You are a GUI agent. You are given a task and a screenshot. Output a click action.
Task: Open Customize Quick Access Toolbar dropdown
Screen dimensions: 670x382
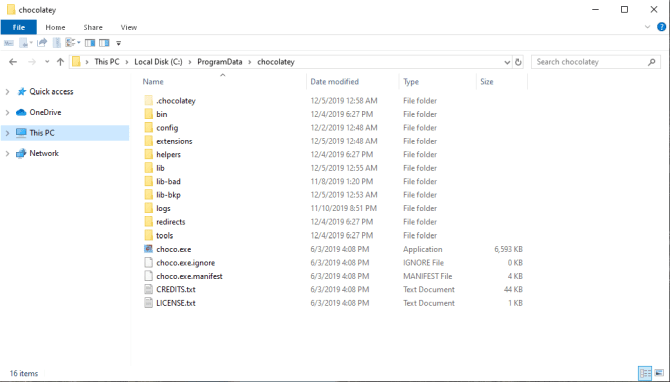click(x=119, y=43)
